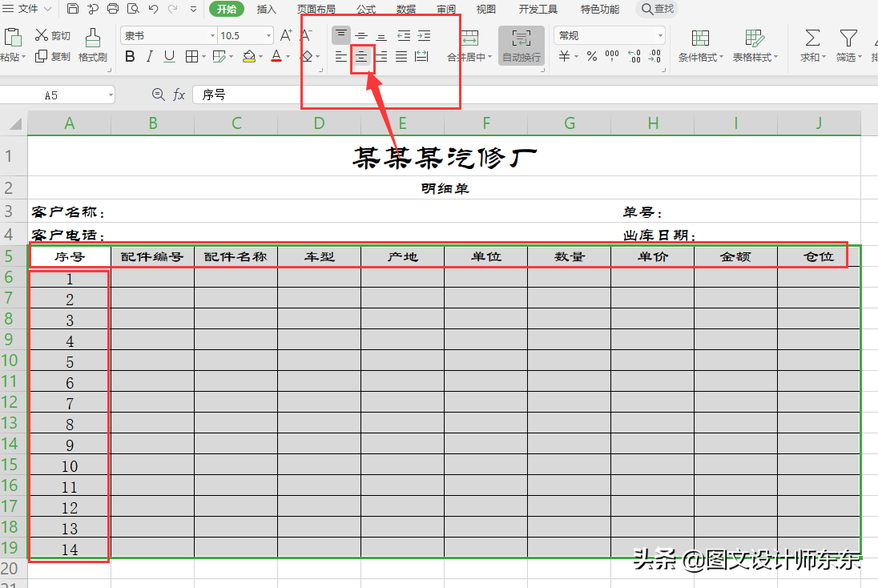Open the font size dropdown 10.5

point(269,36)
